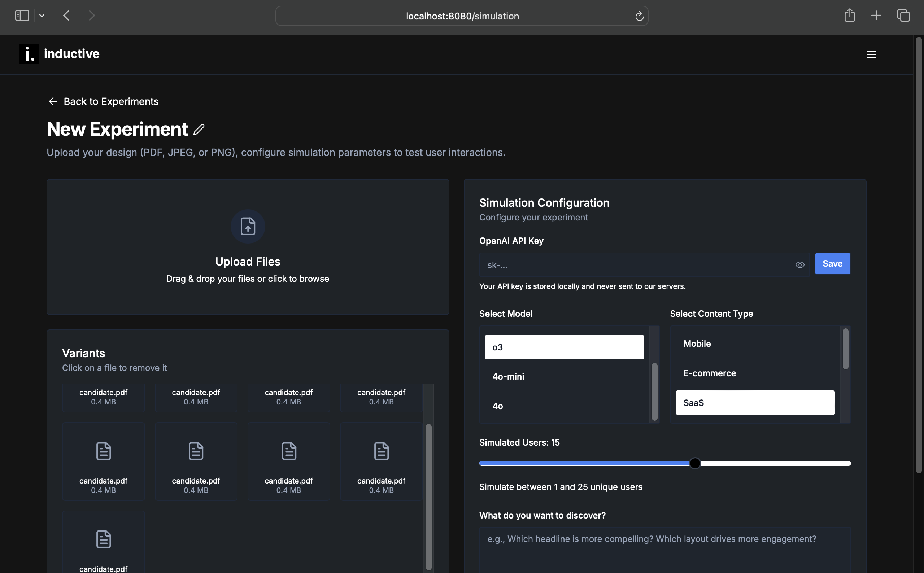Expand the browser tab dropdown chevron
The width and height of the screenshot is (924, 573).
pyautogui.click(x=42, y=16)
